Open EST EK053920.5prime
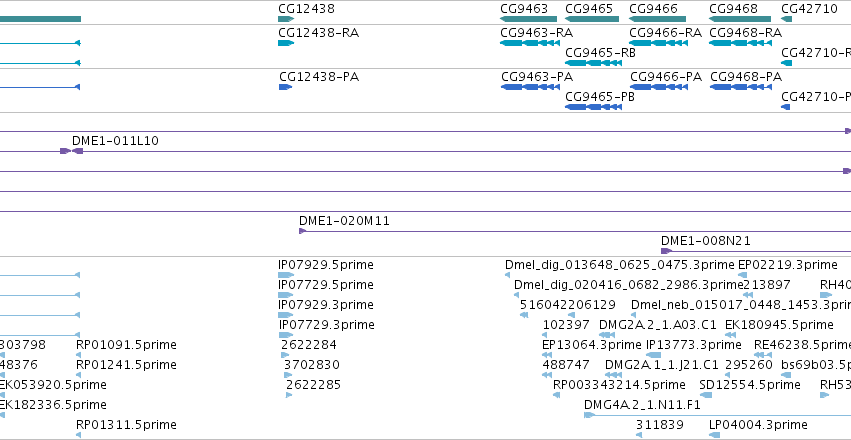This screenshot has height=440, width=851. 53,385
